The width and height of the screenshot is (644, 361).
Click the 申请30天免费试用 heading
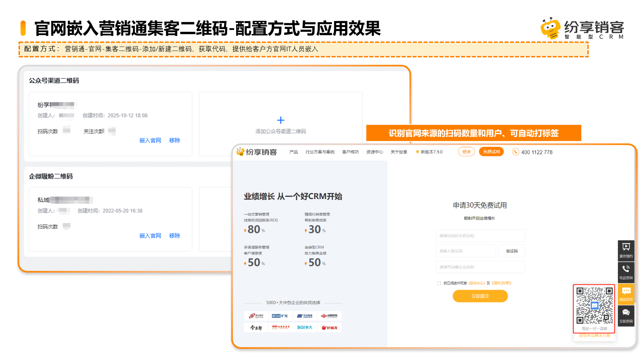coord(480,205)
